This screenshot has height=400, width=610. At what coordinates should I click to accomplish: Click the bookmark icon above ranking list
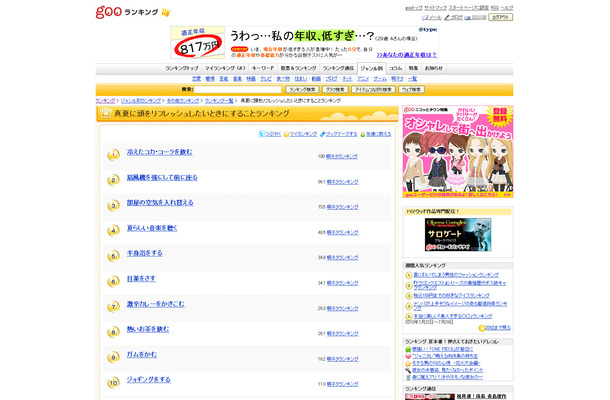[x=322, y=134]
